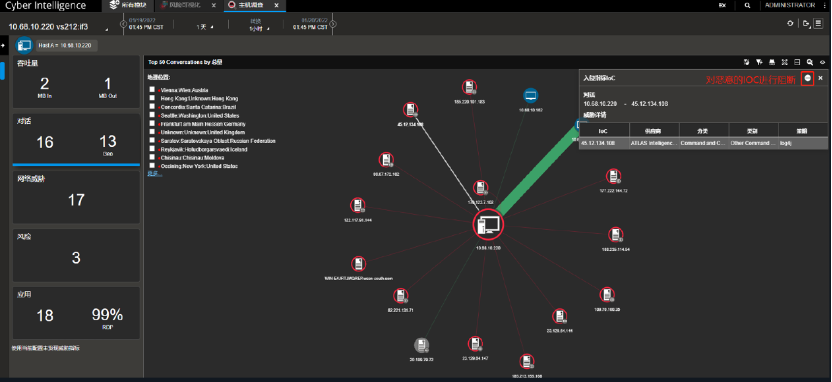Select the 45.12.134.108 server node
This screenshot has width=832, height=382.
point(410,110)
